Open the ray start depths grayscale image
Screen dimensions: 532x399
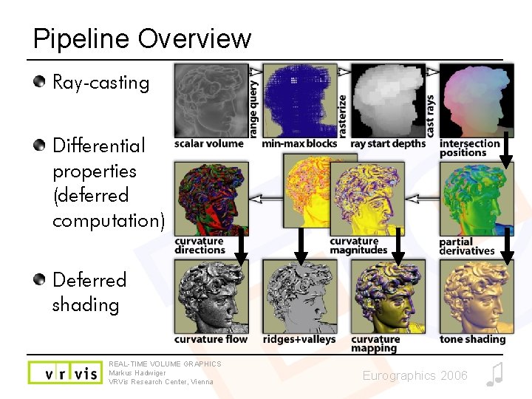pos(388,100)
